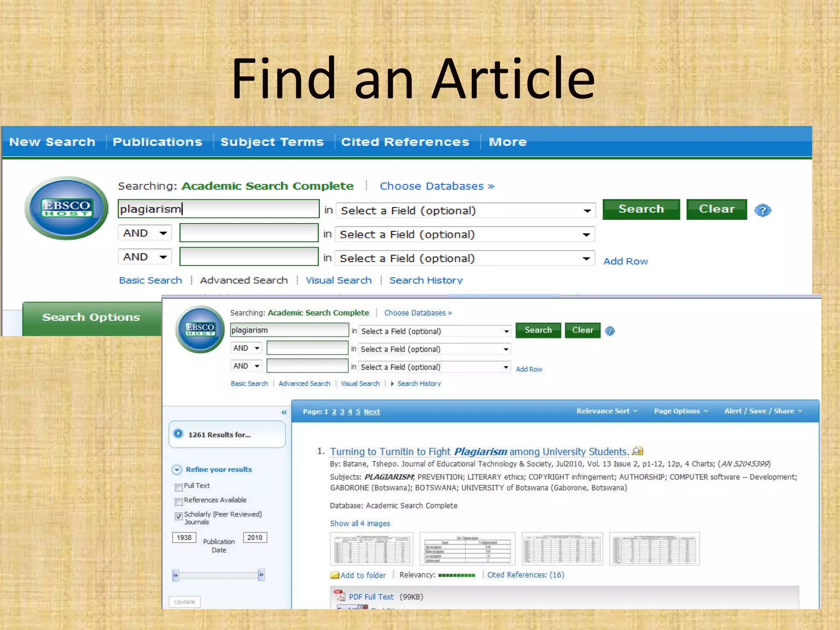Click the Next page link

[372, 411]
